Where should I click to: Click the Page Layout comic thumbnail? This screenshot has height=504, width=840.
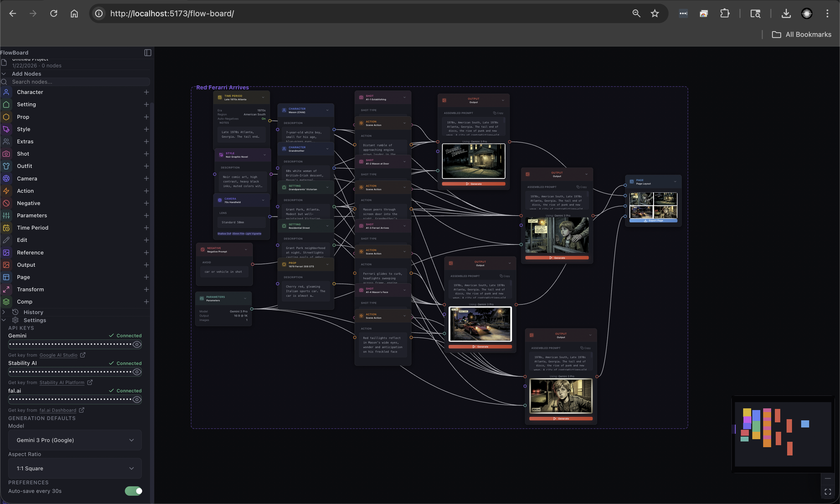pos(653,206)
